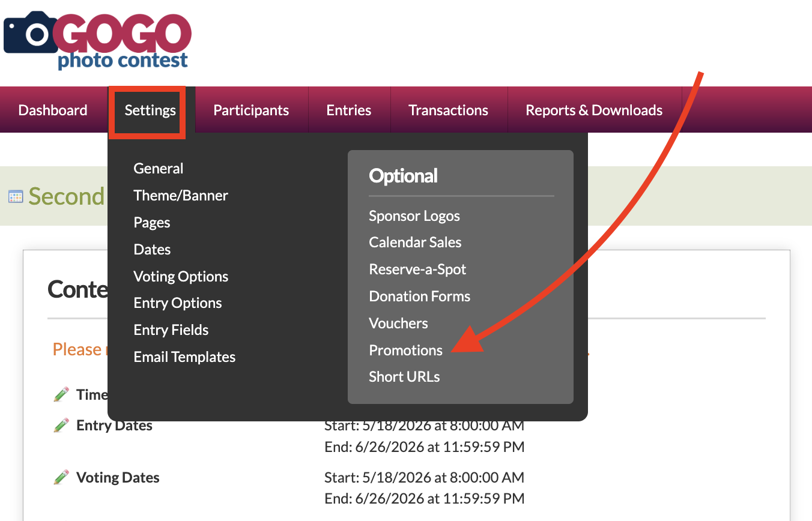
Task: Select Entry Options menu item
Action: click(x=178, y=303)
